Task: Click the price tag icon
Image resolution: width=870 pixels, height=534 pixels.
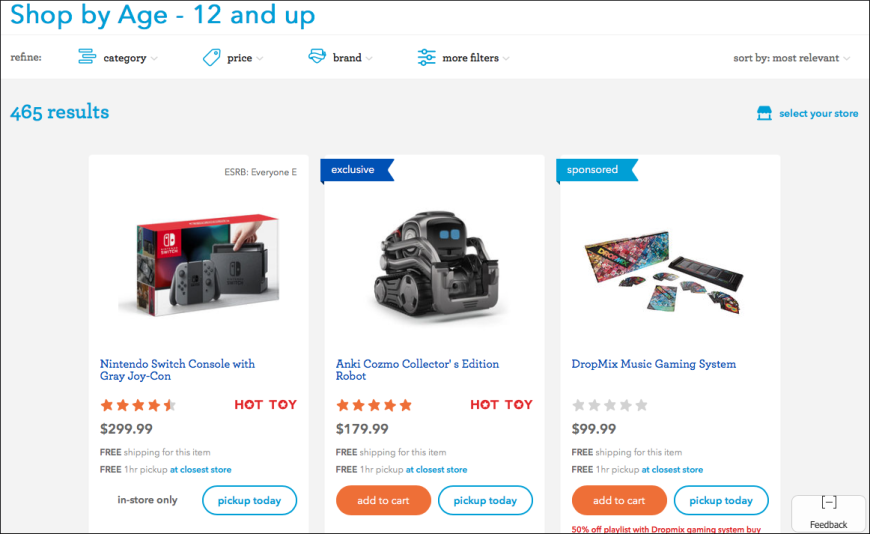Action: pyautogui.click(x=211, y=57)
